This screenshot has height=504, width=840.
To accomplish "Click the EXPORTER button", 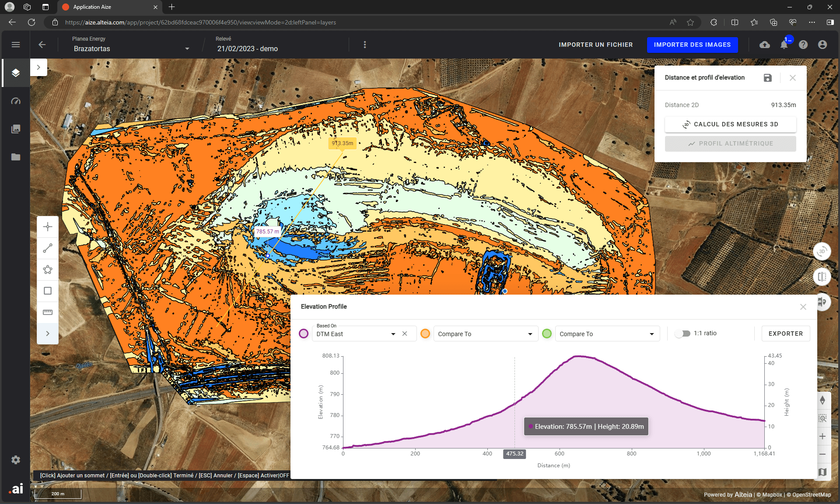I will tap(785, 334).
